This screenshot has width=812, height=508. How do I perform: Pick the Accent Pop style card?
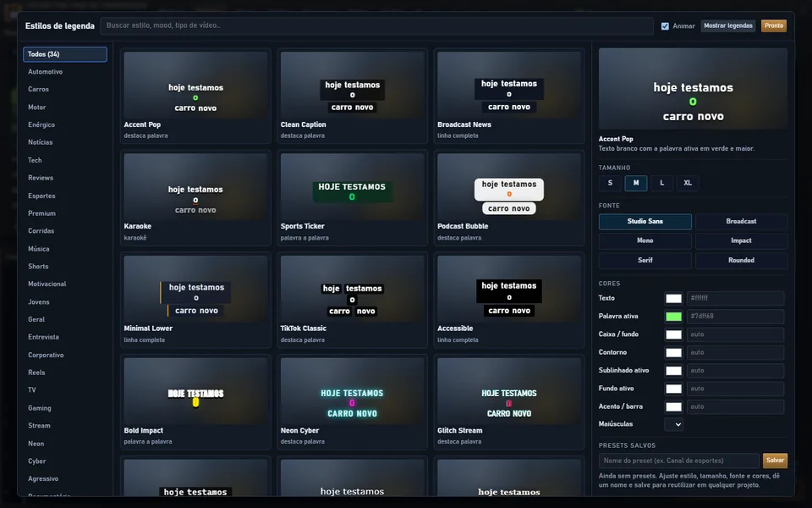click(x=195, y=96)
